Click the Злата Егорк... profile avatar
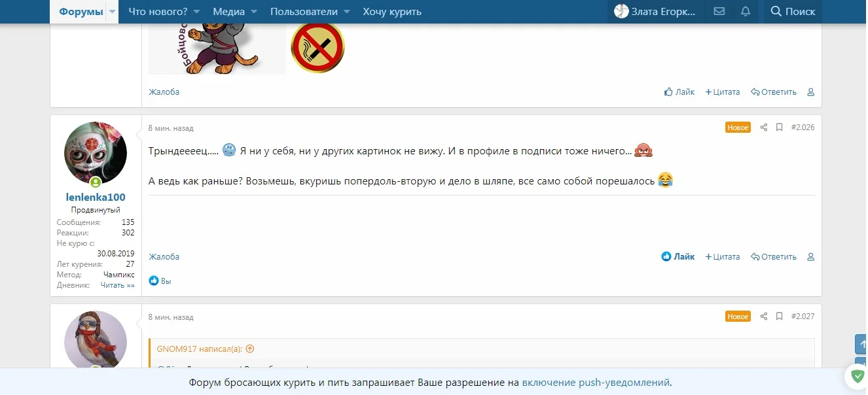868x395 pixels. point(620,11)
